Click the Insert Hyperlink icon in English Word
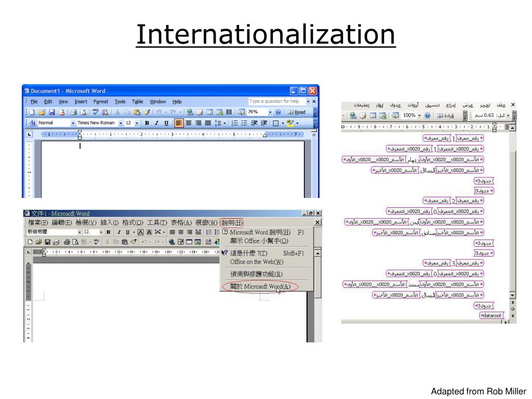Screen dimensions: 532x399 [190, 112]
